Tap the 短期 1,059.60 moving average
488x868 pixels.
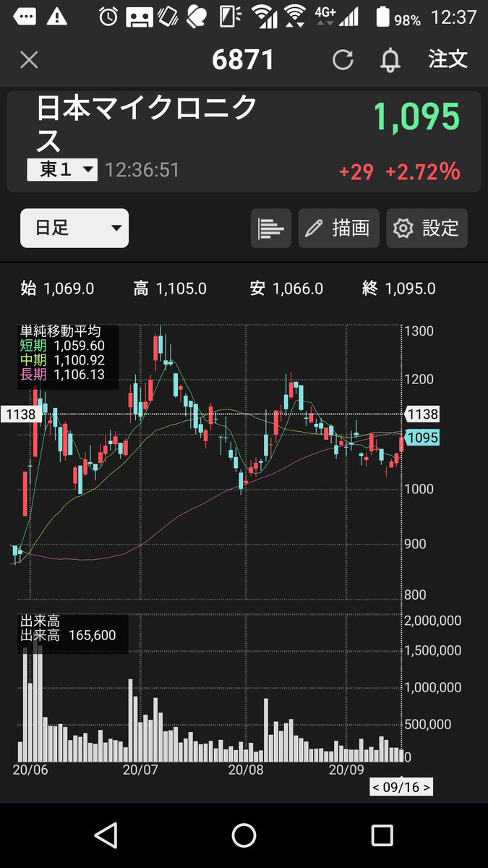[x=63, y=346]
